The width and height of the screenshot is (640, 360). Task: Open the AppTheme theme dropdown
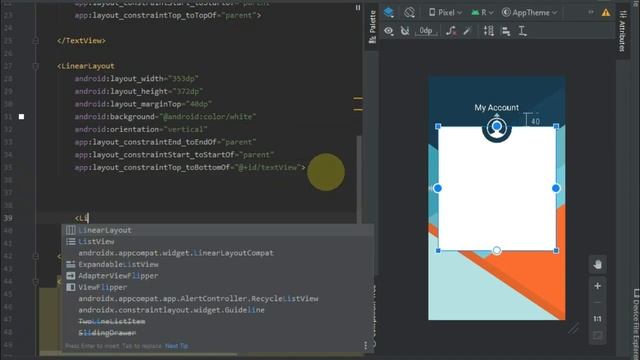[x=529, y=13]
